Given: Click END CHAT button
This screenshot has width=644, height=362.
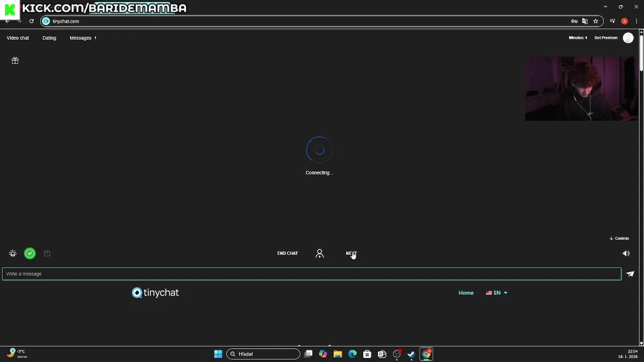Looking at the screenshot, I should (287, 253).
